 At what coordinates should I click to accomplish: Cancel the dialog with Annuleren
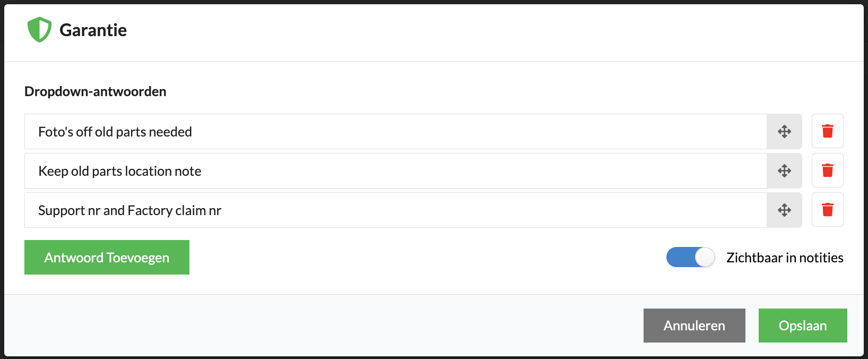(x=694, y=326)
